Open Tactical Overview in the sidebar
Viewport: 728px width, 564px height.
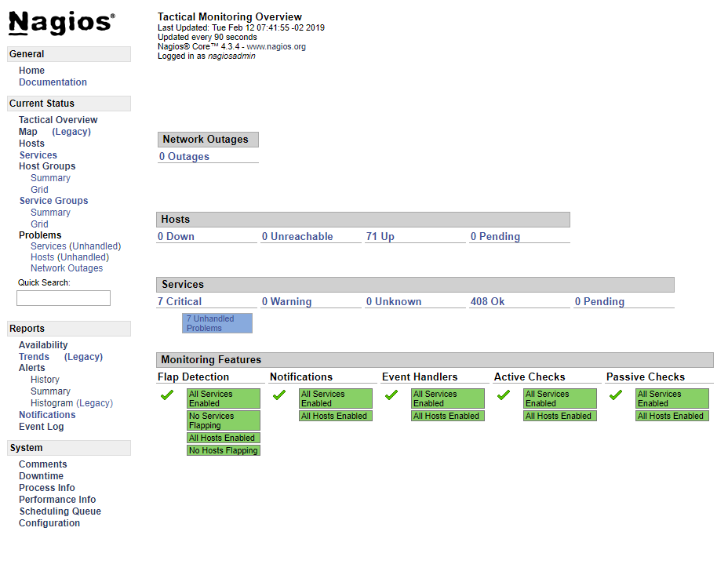coord(58,120)
